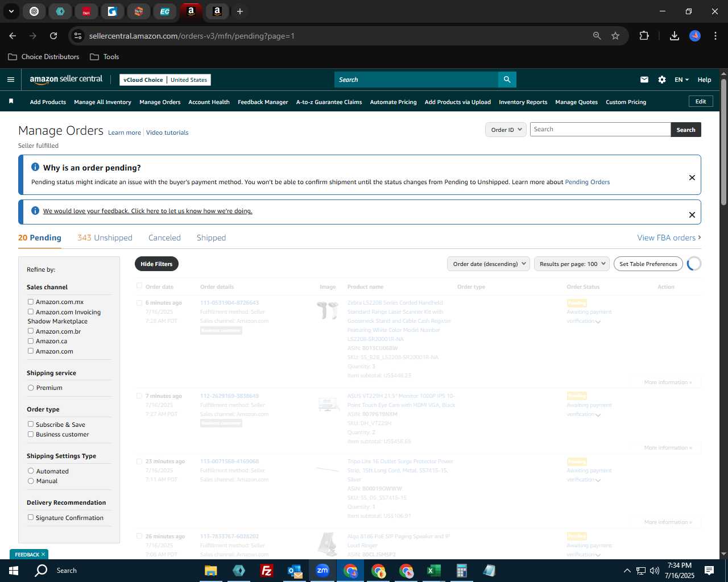Dismiss the 'Why is an order pending?' banner
Screen dimensions: 728x582
click(692, 177)
